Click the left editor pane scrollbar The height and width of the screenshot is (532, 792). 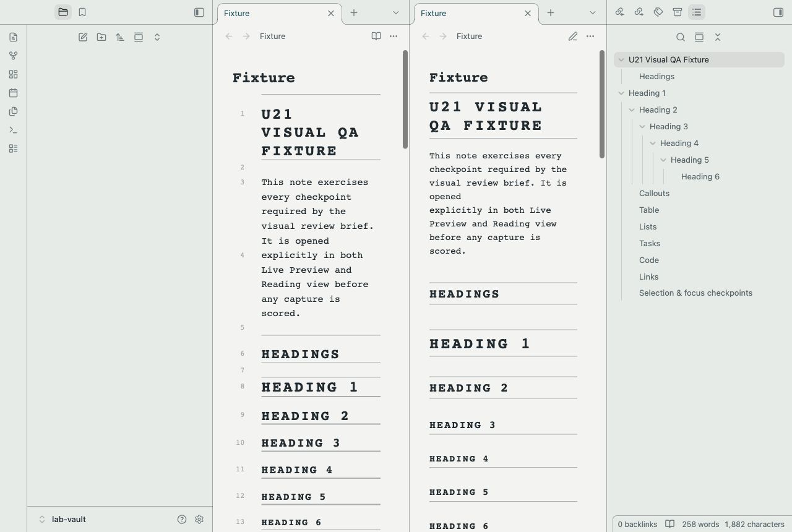click(x=405, y=99)
